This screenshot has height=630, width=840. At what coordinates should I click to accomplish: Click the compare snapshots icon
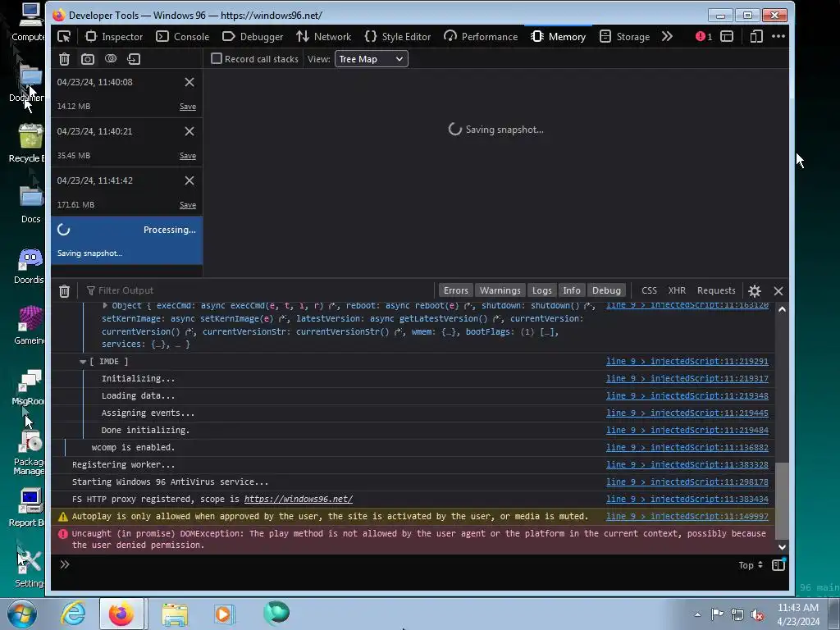[x=111, y=58]
